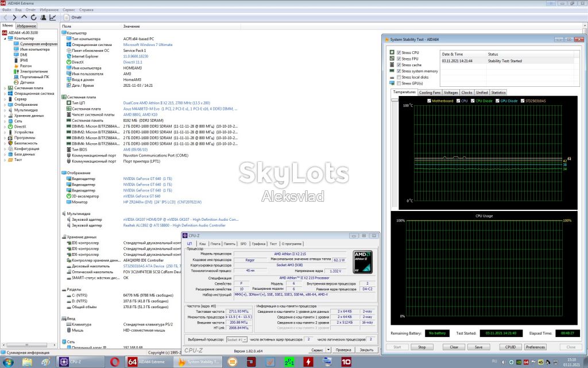The height and width of the screenshot is (368, 588).
Task: Toggle the ST3250310AS temperature checkbox
Action: pyautogui.click(x=523, y=101)
